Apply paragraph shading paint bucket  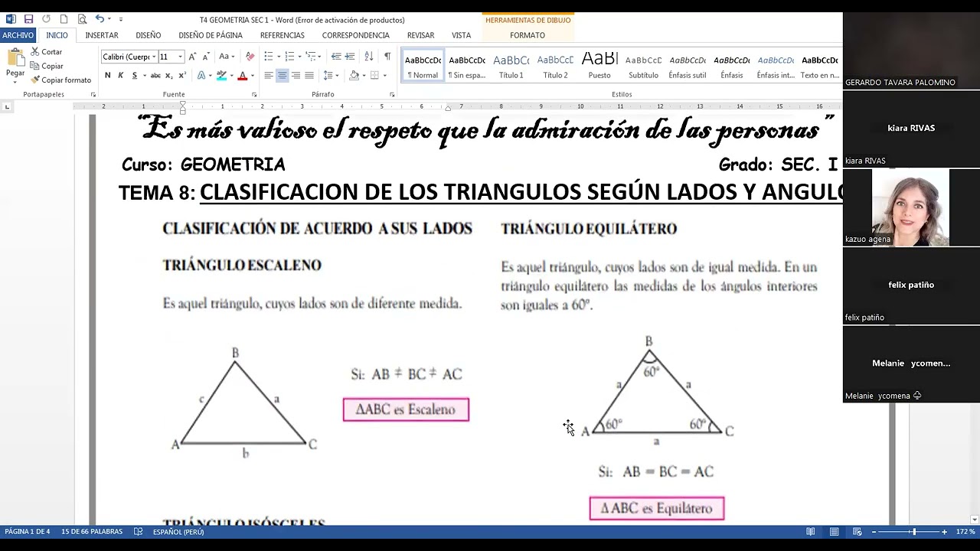click(x=354, y=75)
